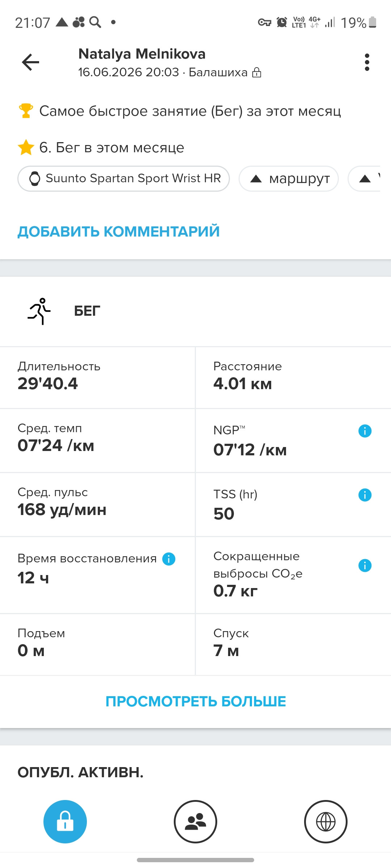
Task: Open the three-dot overflow menu
Action: coord(367,62)
